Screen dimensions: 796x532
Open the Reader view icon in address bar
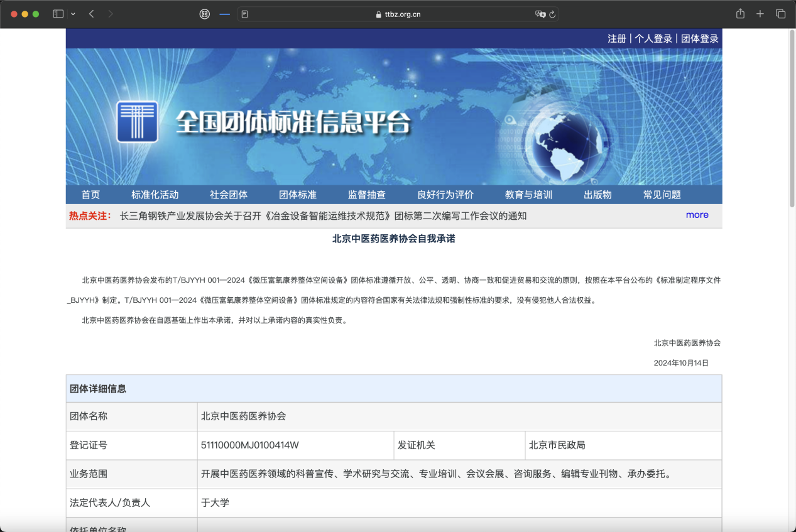[x=245, y=14]
